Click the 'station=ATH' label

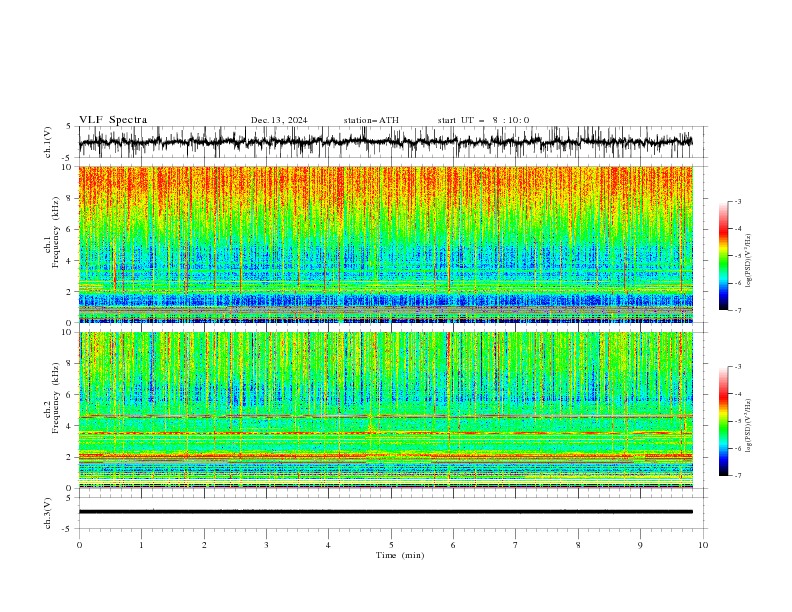(x=371, y=120)
